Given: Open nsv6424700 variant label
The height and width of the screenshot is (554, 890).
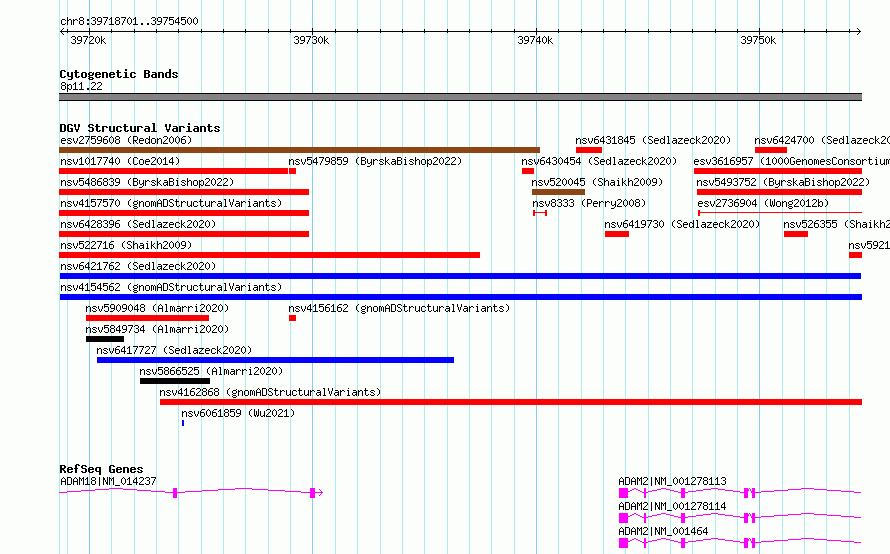Looking at the screenshot, I should pos(822,140).
